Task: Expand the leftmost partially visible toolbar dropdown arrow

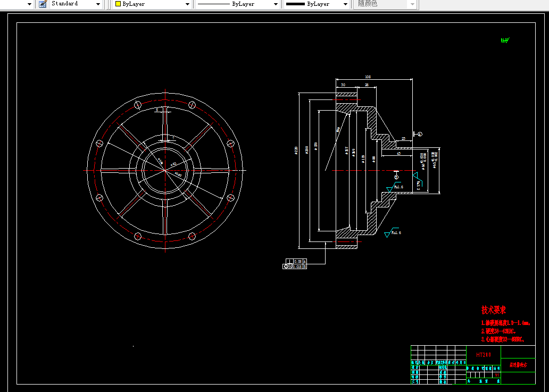Action: (29, 4)
